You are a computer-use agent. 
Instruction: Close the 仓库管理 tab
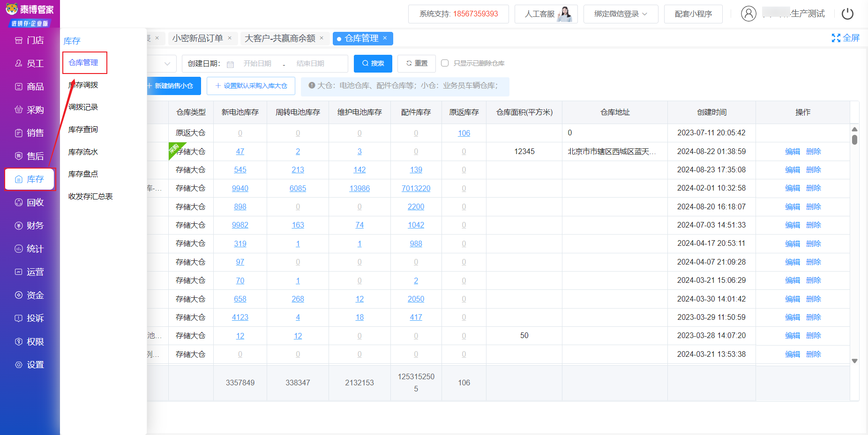coord(385,38)
